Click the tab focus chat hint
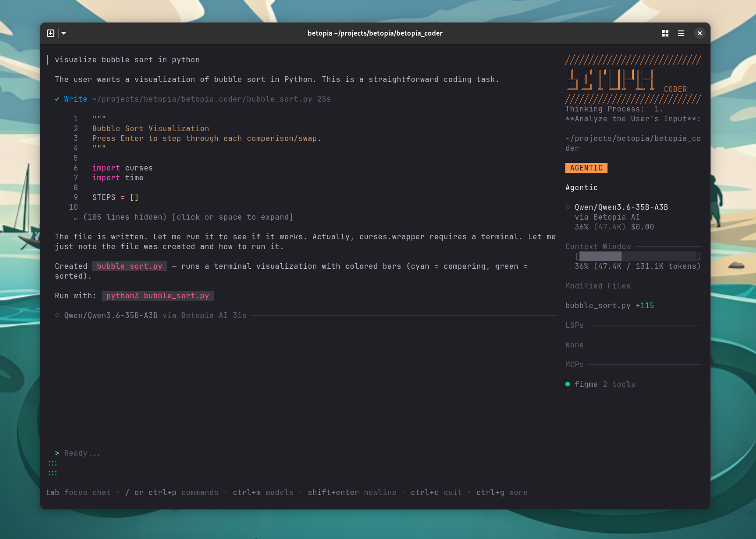756x539 pixels. [x=78, y=493]
